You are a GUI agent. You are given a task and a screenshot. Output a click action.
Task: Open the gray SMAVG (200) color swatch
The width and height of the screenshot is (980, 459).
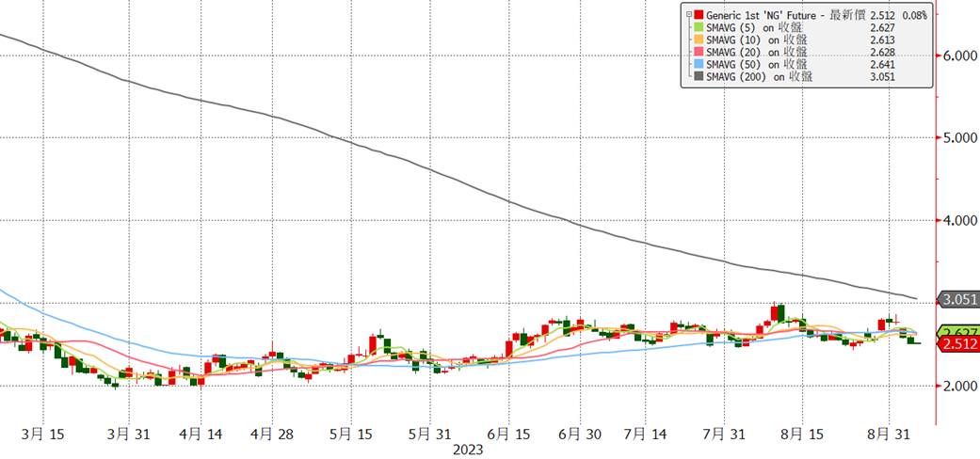699,77
